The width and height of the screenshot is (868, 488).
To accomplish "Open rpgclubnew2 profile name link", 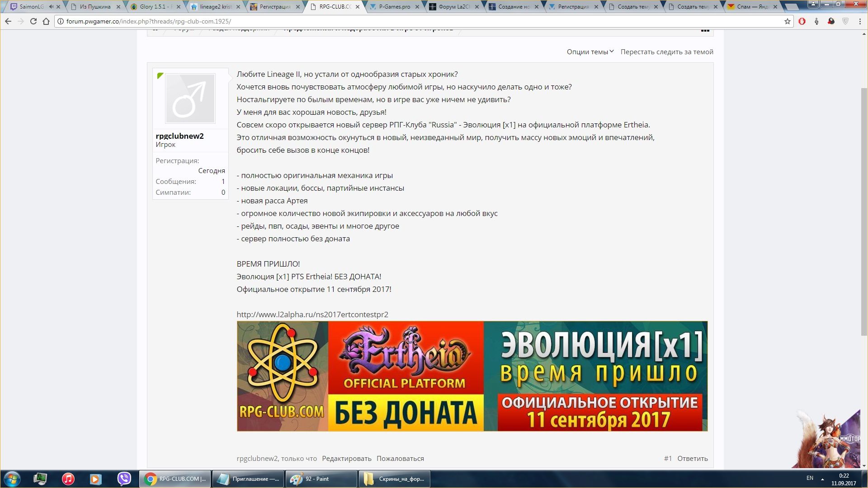I will tap(179, 136).
